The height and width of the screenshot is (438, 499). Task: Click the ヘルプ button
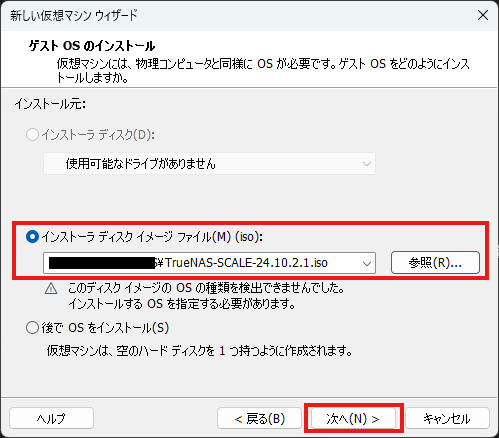(51, 418)
